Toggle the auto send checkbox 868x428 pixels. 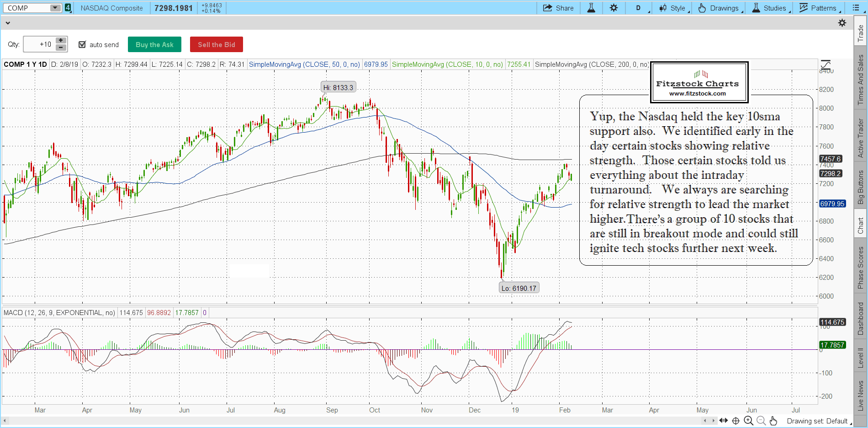coord(82,45)
